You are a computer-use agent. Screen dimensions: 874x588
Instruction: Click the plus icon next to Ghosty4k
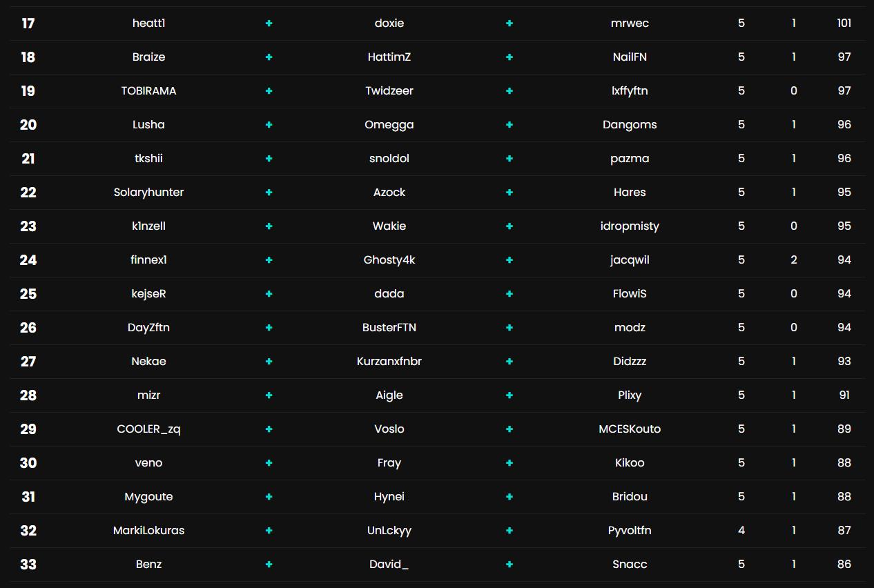tap(509, 260)
